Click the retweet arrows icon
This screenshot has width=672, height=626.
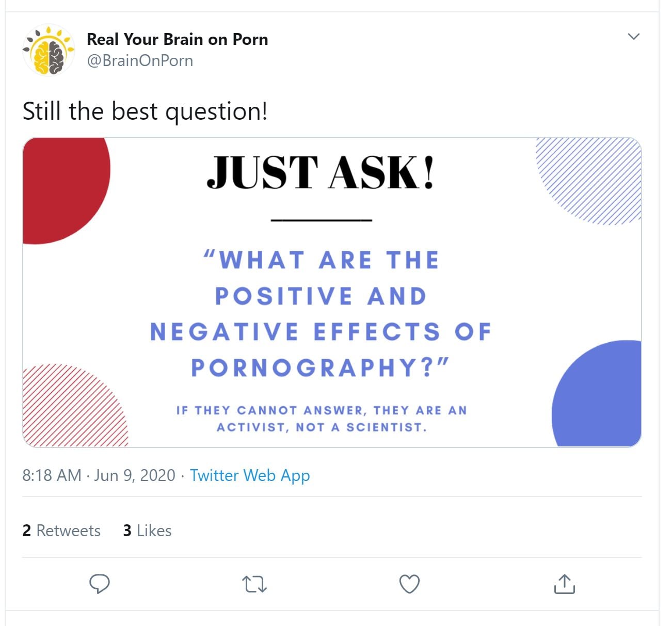[254, 584]
